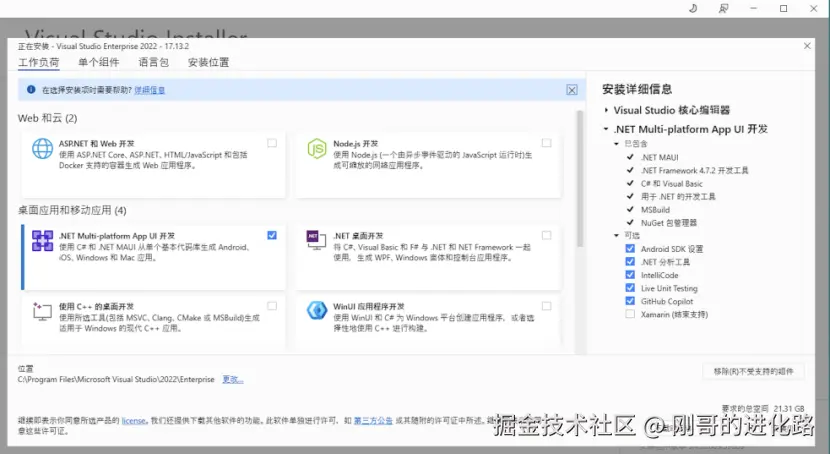The image size is (830, 454).
Task: Click the blue info icon in help banner
Action: [x=31, y=89]
